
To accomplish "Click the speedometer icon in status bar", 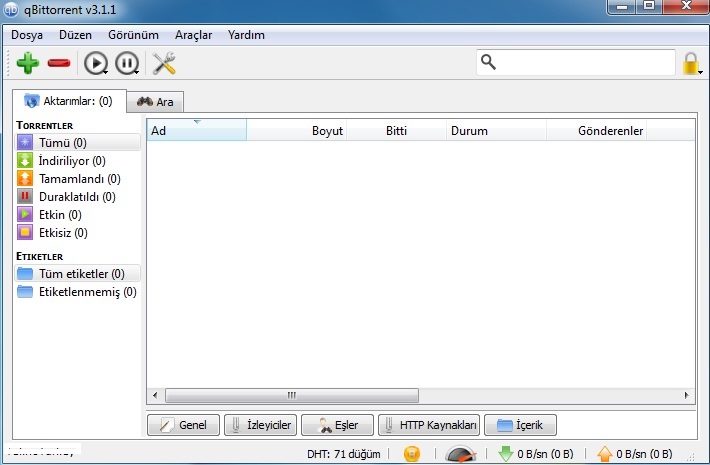I will click(461, 454).
